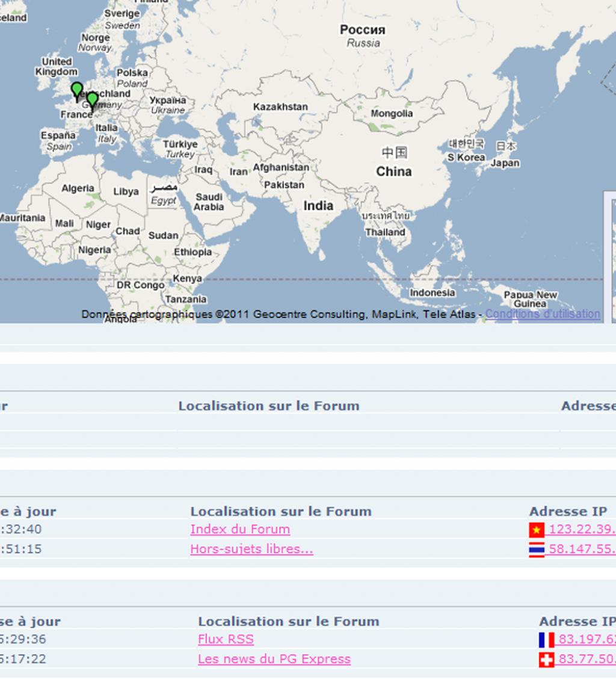Click the Algeria label on the map

(x=78, y=188)
